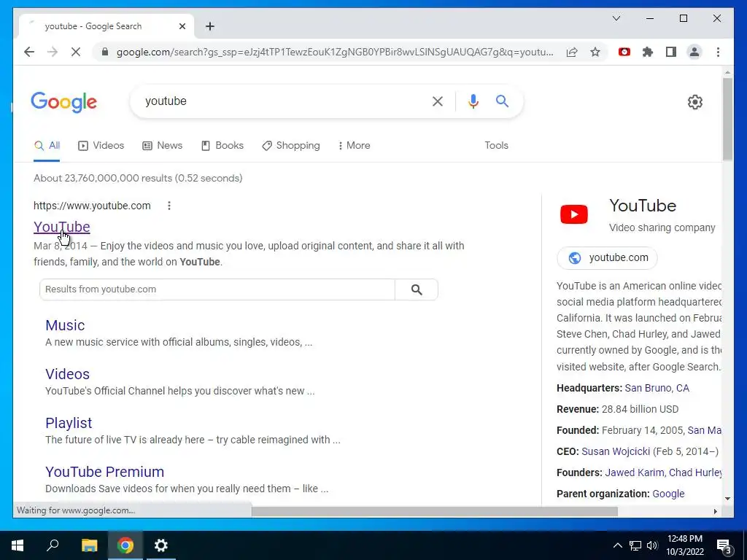This screenshot has height=560, width=747.
Task: Switch to the Shopping tab
Action: (291, 145)
